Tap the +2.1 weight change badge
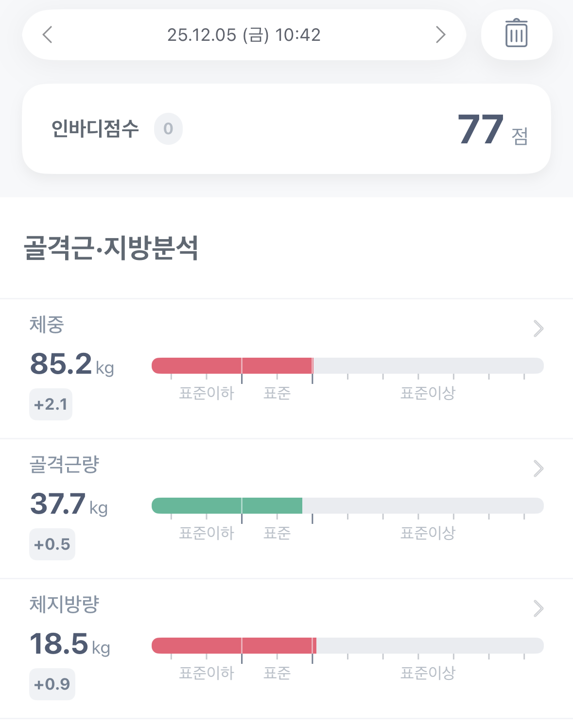Viewport: 573px width, 728px height. pos(51,404)
